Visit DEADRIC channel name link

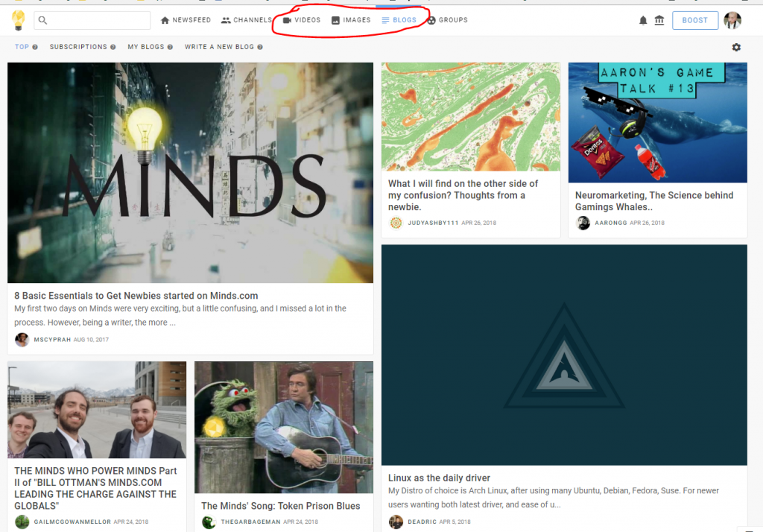pos(422,522)
